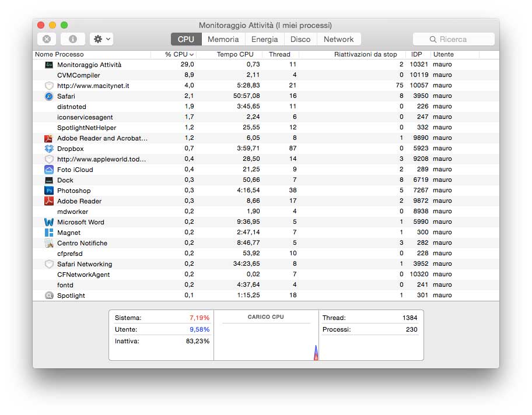532x415 pixels.
Task: Open the process info inspector button
Action: [72, 39]
